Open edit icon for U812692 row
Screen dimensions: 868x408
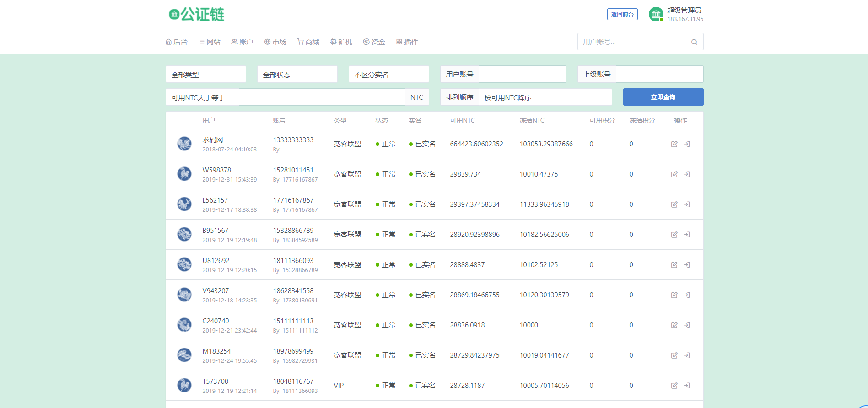674,265
